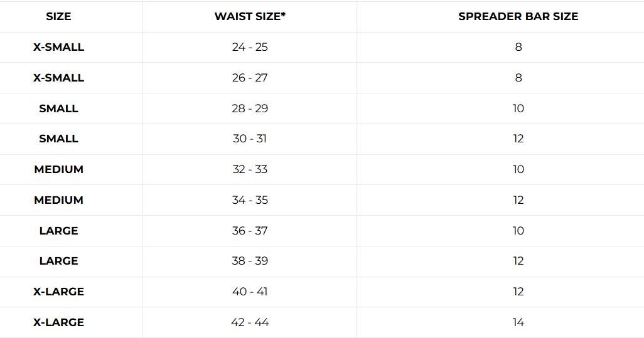
Task: Click the WAIST SIZE* column header
Action: [x=250, y=17]
